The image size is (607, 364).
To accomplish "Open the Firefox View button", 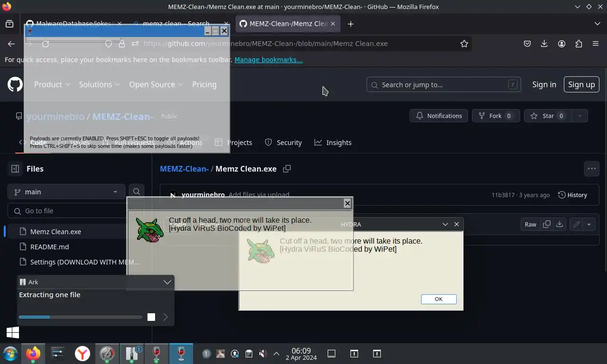I will [9, 24].
